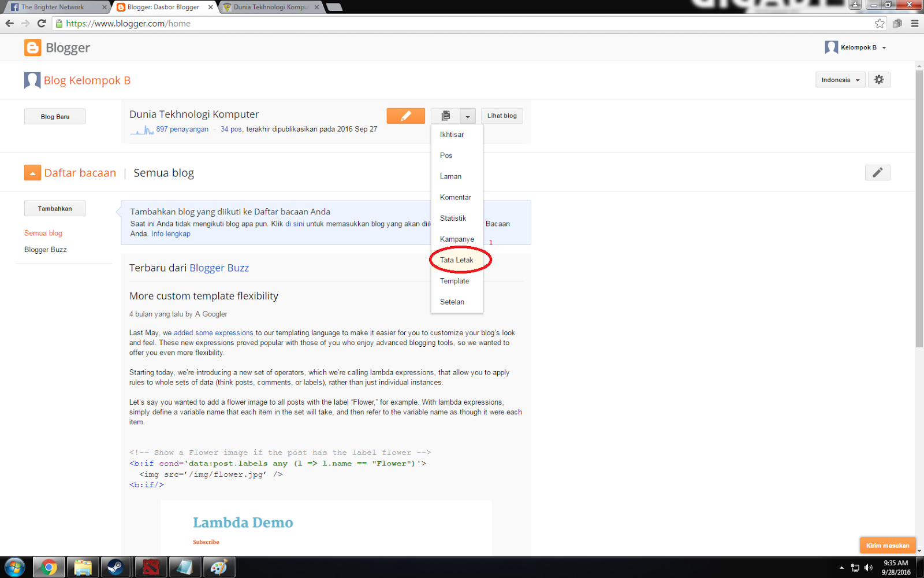Expand the blog options dropdown arrow
The height and width of the screenshot is (578, 924).
pyautogui.click(x=468, y=116)
